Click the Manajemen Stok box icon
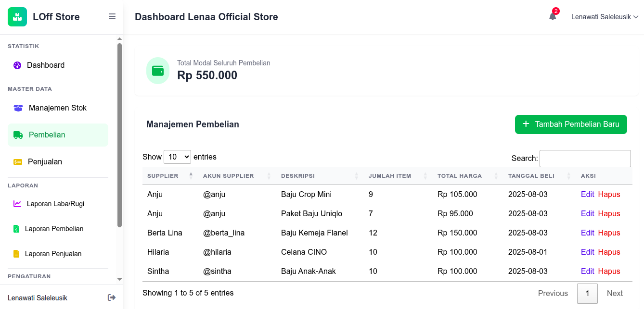The width and height of the screenshot is (644, 309). [x=18, y=108]
